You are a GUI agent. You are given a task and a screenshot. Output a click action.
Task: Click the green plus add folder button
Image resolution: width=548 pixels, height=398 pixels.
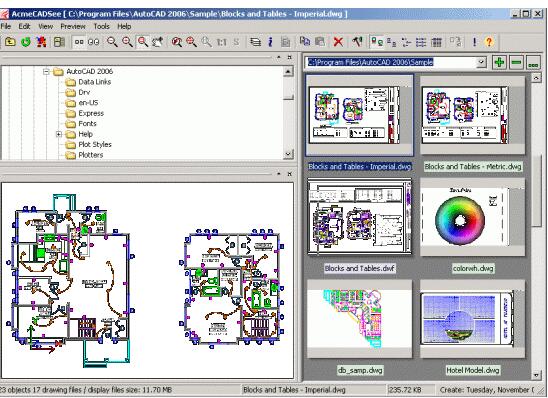pos(499,63)
